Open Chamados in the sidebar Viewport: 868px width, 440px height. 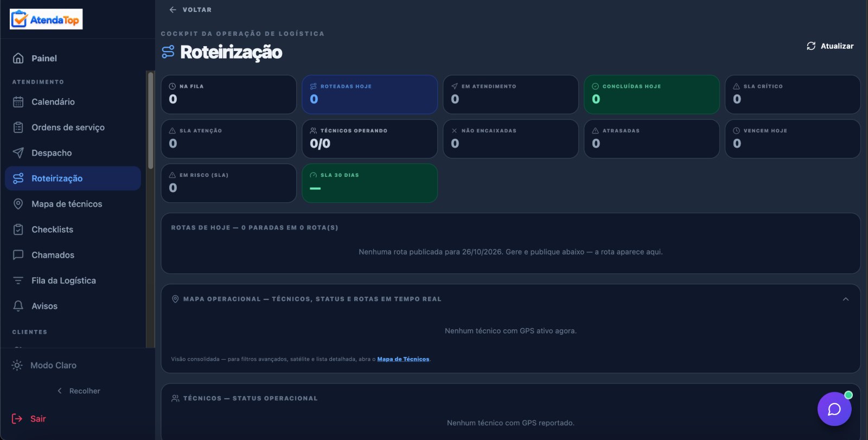click(73, 254)
